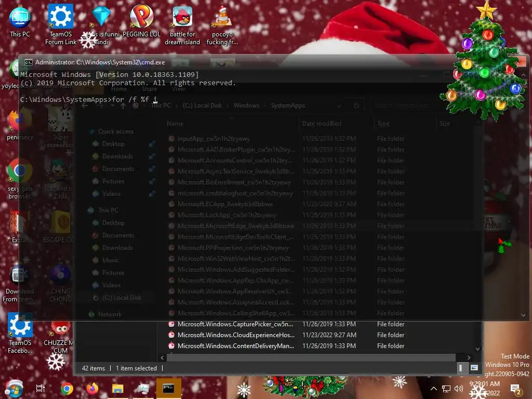This screenshot has width=532, height=399.
Task: Open the TeamOS Forum Link desktop shortcut
Action: click(60, 24)
